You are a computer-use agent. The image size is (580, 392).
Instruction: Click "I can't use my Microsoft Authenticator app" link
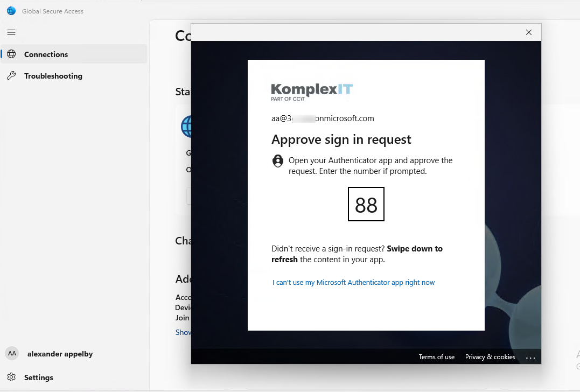click(x=353, y=283)
